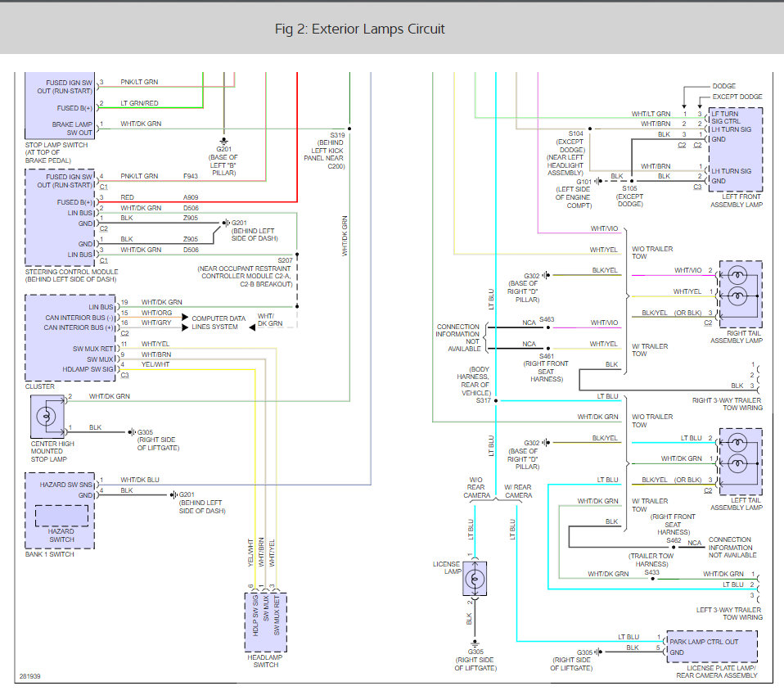Click the G101 ground symbol
This screenshot has width=784, height=695.
pos(597,182)
